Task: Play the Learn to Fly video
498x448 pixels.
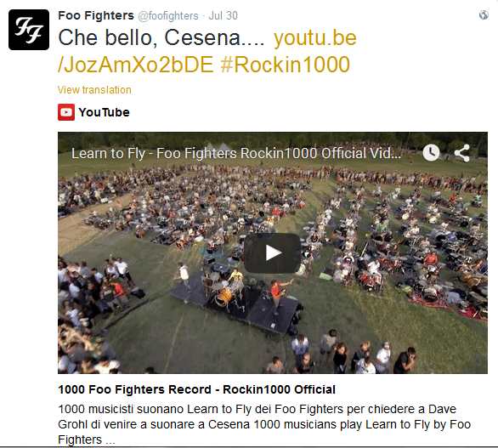Action: tap(273, 253)
